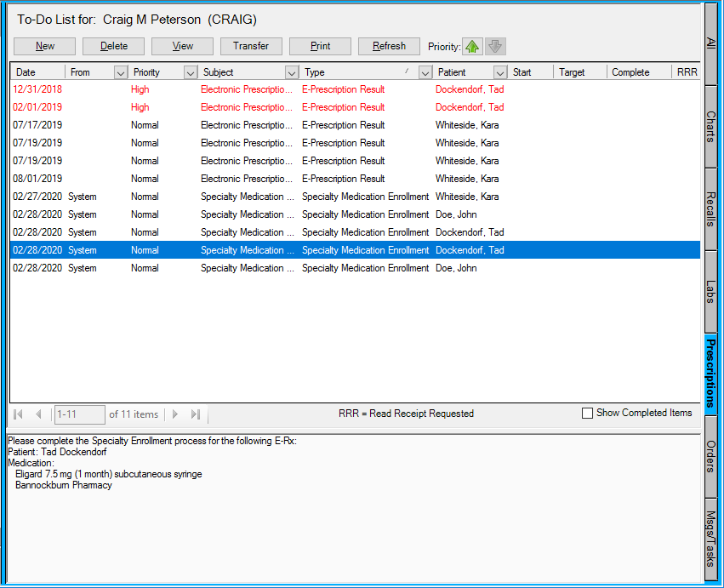Expand the Type column filter dropdown

pos(425,72)
